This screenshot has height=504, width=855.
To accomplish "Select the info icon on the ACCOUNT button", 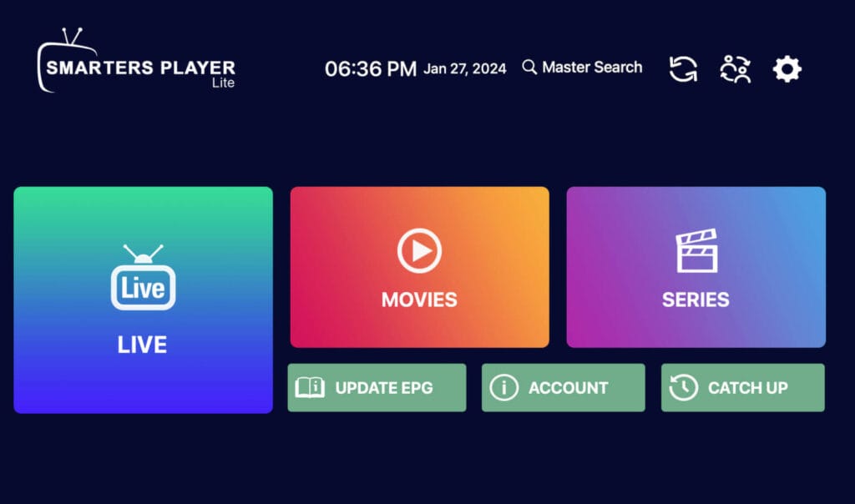I will pos(503,387).
